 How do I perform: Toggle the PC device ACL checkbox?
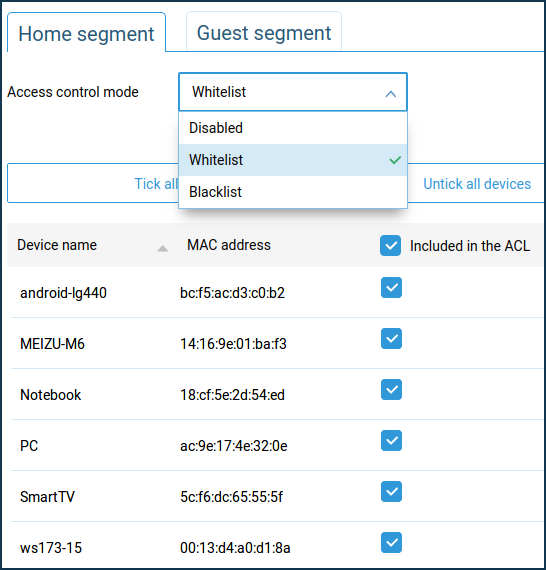pyautogui.click(x=391, y=441)
